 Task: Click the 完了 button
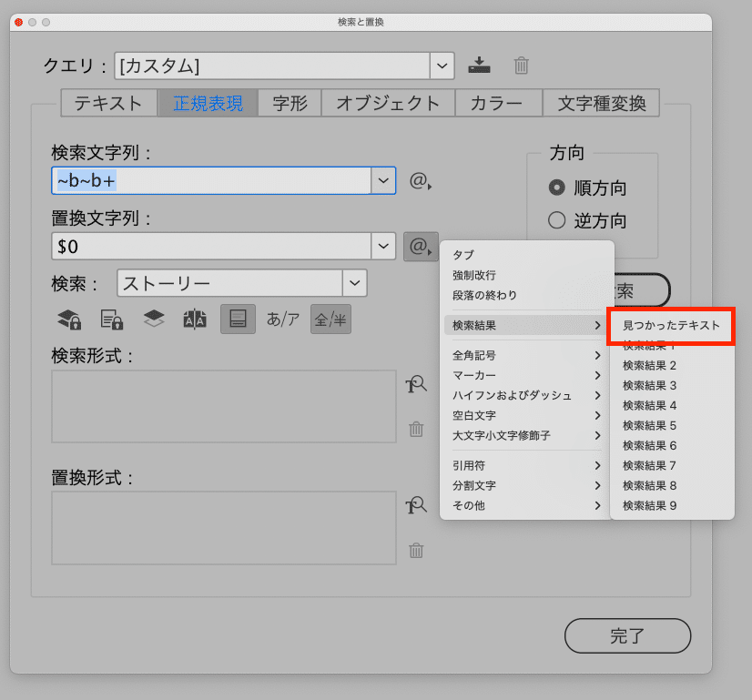coord(627,635)
